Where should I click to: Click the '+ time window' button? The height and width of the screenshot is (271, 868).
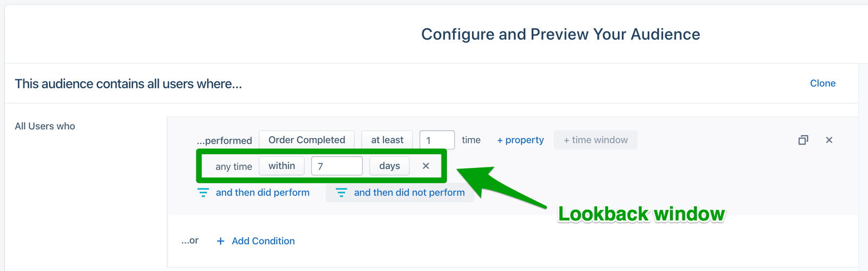tap(595, 140)
